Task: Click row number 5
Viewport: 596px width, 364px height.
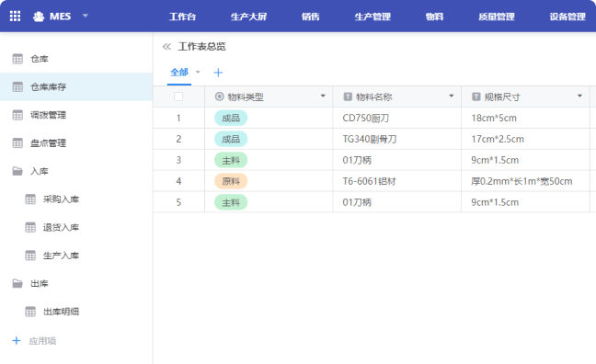Action: pos(178,202)
